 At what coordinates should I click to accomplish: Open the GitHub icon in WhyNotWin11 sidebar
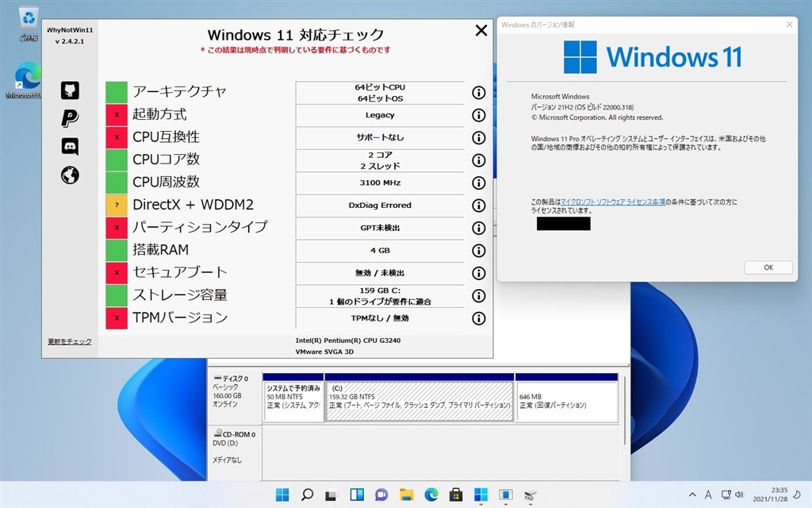[x=70, y=90]
